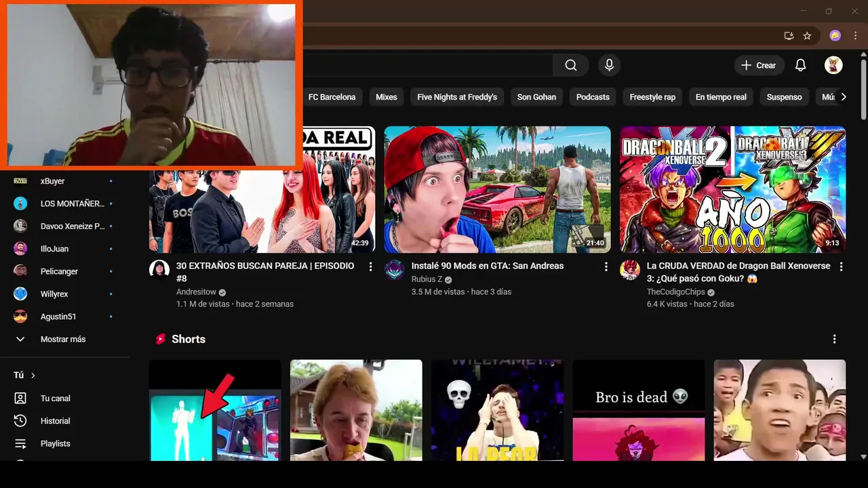
Task: Open options menu for GTA San Andreas video
Action: click(606, 267)
